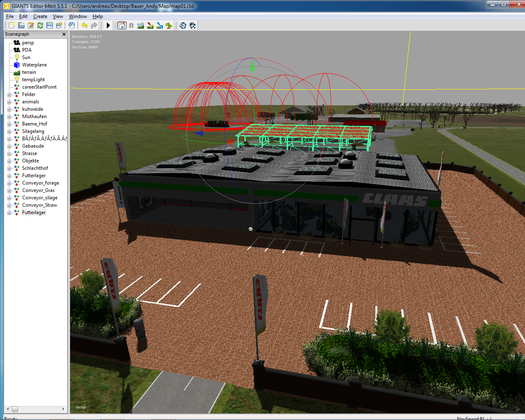This screenshot has width=525, height=420.
Task: Open the Help menu
Action: click(98, 16)
